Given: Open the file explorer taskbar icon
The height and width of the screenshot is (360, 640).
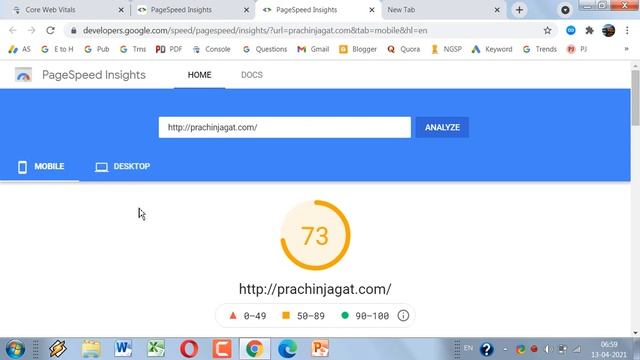Looking at the screenshot, I should (91, 349).
